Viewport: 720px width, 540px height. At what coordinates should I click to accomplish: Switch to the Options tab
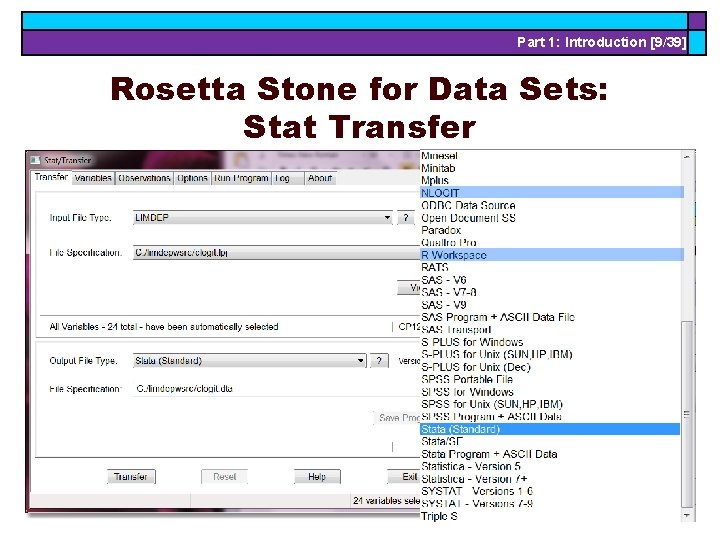192,178
